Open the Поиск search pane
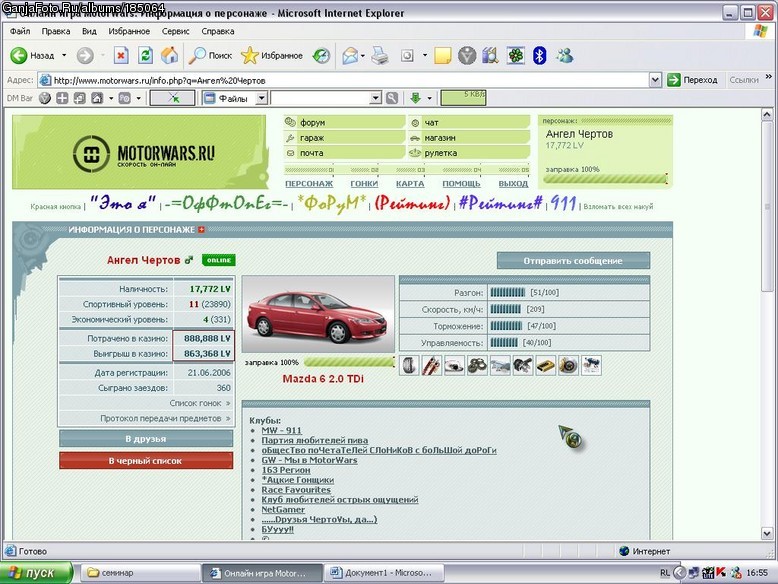This screenshot has height=584, width=778. click(210, 56)
